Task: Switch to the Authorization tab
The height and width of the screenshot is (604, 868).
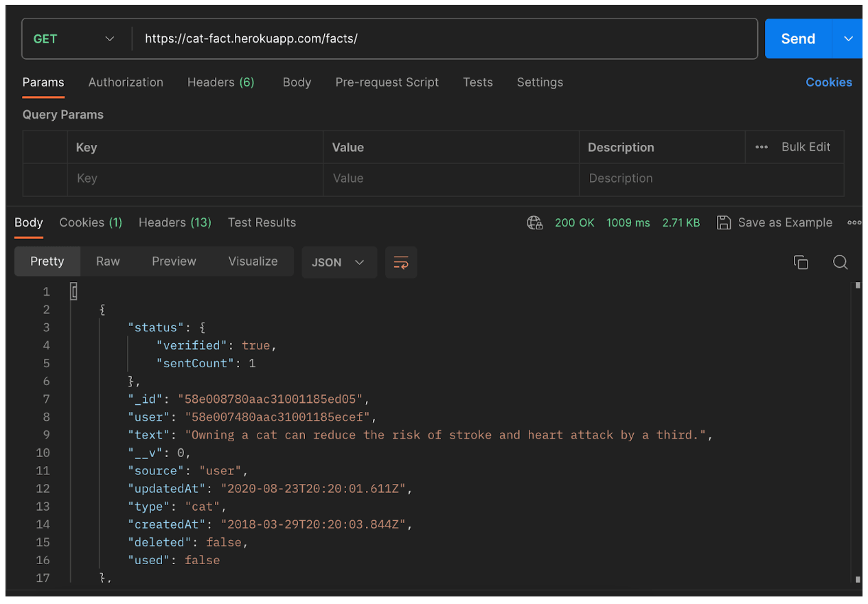Action: pyautogui.click(x=126, y=82)
